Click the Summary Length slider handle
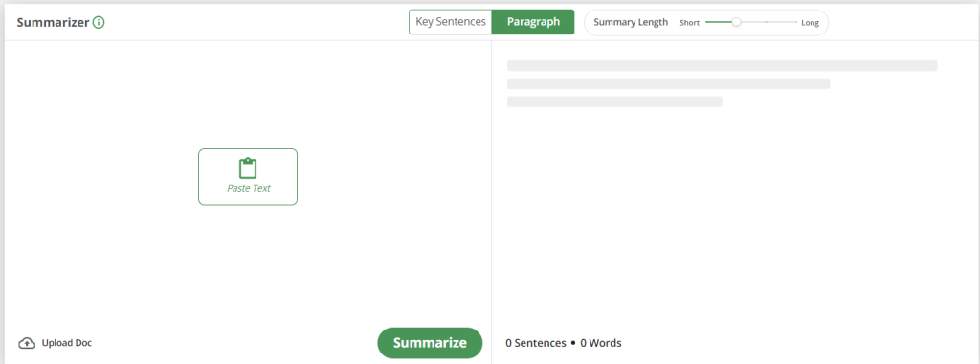Viewport: 980px width, 364px height. 736,22
